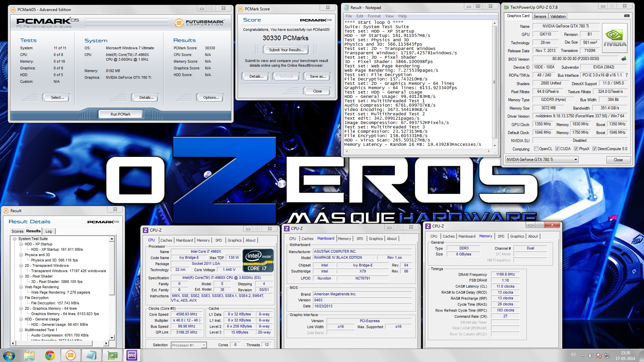Click Core Speed value 4598.93 MHz
Screen dimensions: 644x362
click(186, 314)
